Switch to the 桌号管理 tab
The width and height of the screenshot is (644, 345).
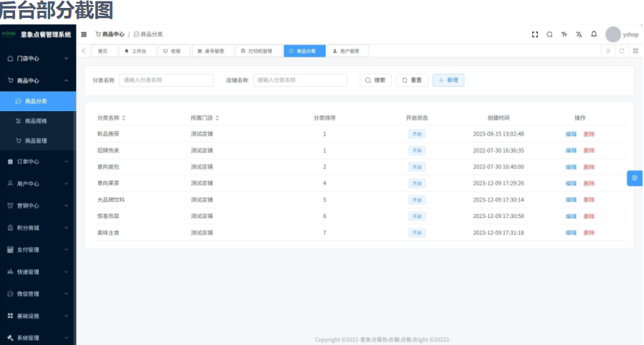[213, 51]
